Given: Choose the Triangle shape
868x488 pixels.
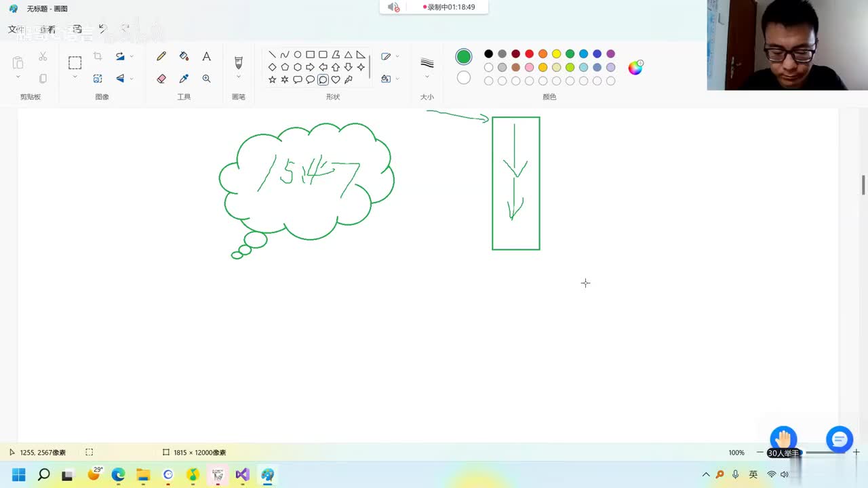Looking at the screenshot, I should pos(348,55).
